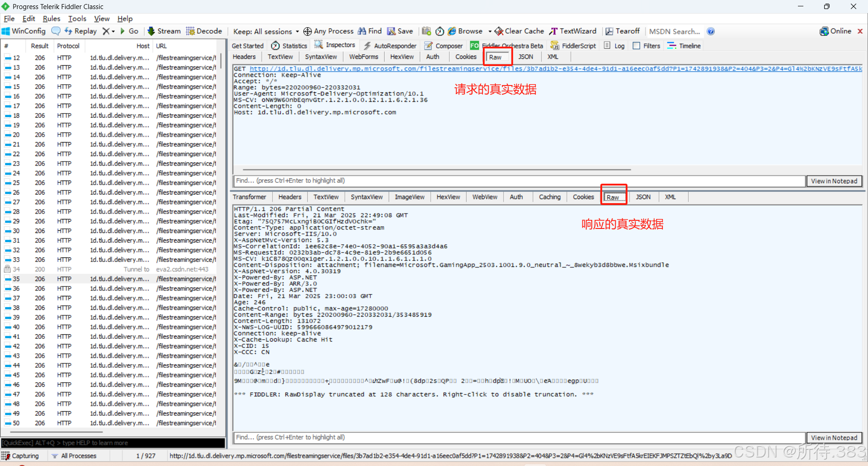Expand the Browse dropdown arrow
The width and height of the screenshot is (868, 466).
pyautogui.click(x=490, y=31)
